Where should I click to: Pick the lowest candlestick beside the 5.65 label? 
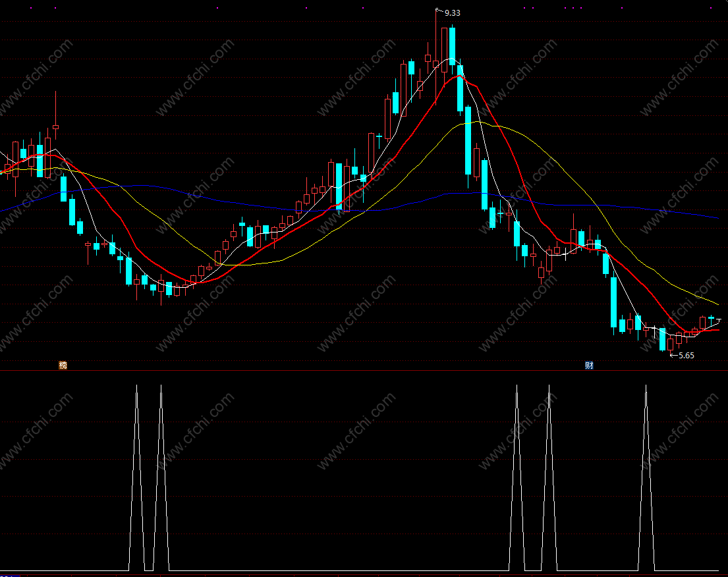coord(670,344)
